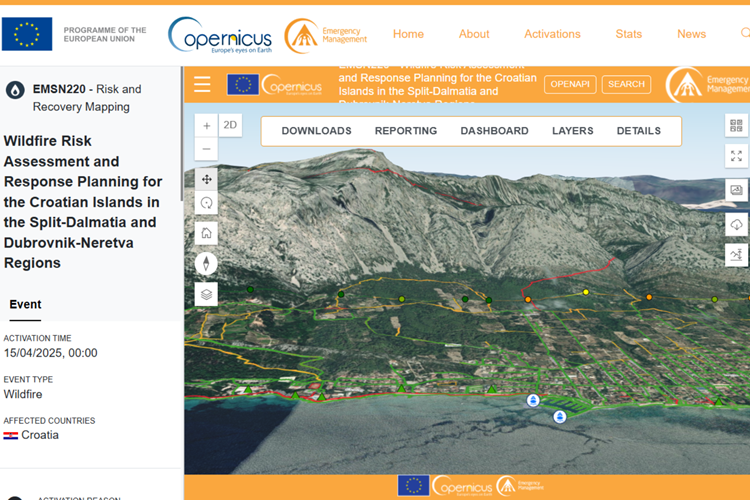Screen dimensions: 750x500
Task: Open the Activations page
Action: click(552, 34)
